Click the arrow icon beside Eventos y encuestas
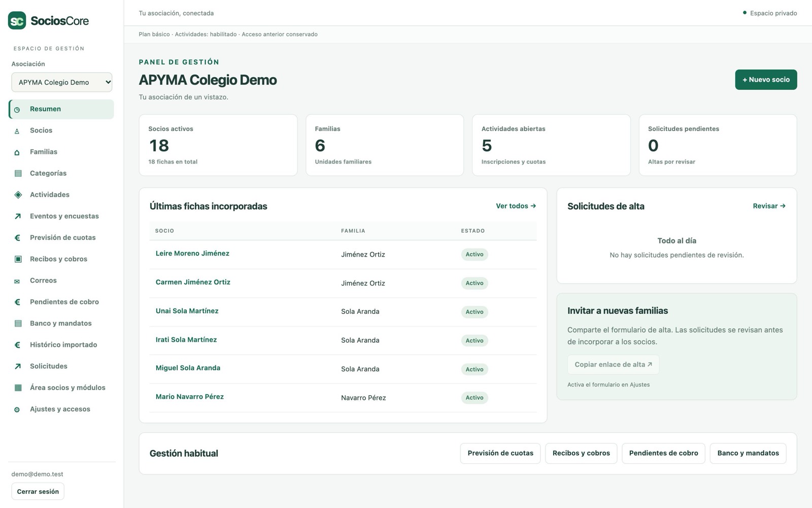 18,216
